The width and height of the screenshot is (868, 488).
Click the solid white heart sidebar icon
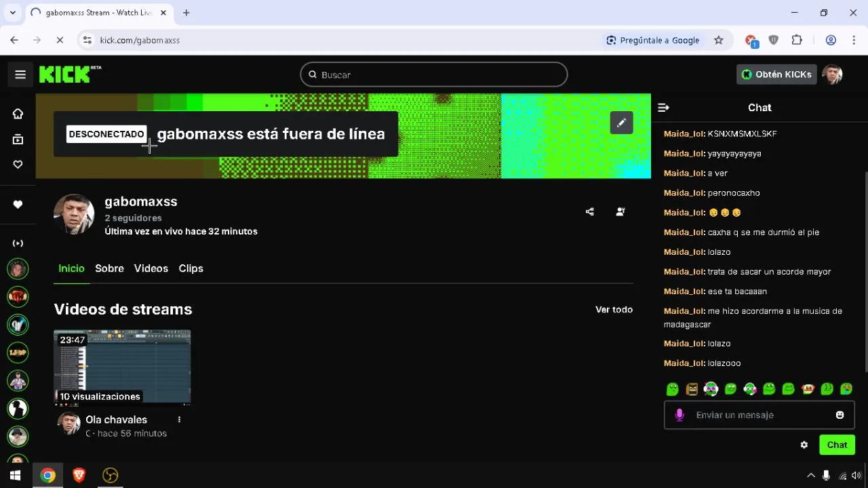[18, 205]
